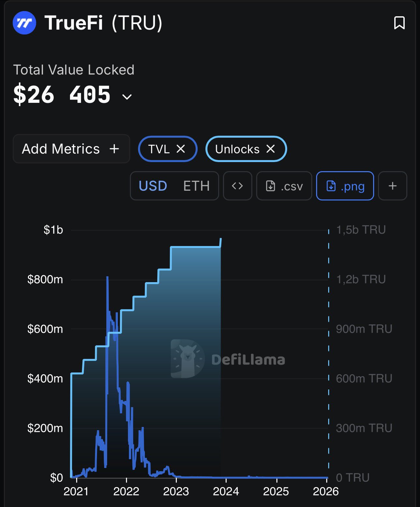Toggle the TVL metric chip
Image resolution: width=420 pixels, height=507 pixels.
click(x=159, y=149)
